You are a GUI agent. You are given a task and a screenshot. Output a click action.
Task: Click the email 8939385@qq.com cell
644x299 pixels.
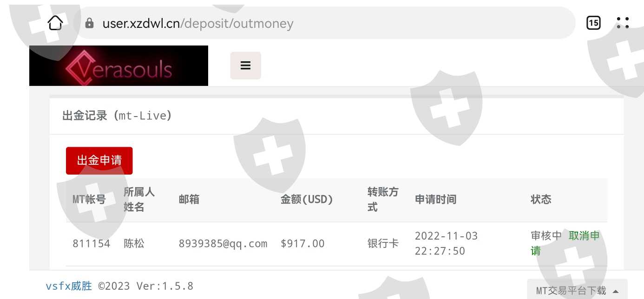(223, 243)
